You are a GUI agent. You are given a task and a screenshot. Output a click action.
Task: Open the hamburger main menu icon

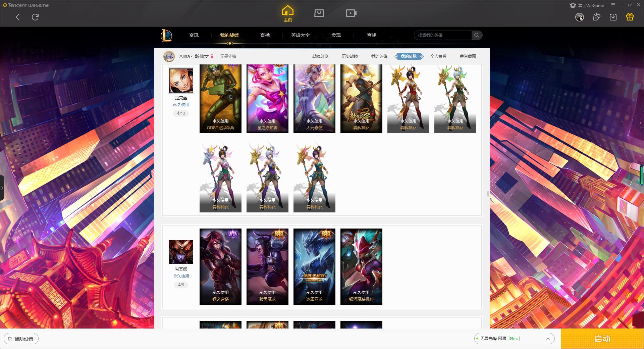click(x=613, y=5)
